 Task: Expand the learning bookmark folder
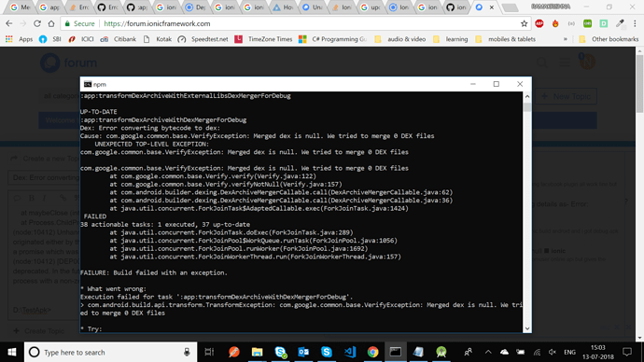point(450,39)
